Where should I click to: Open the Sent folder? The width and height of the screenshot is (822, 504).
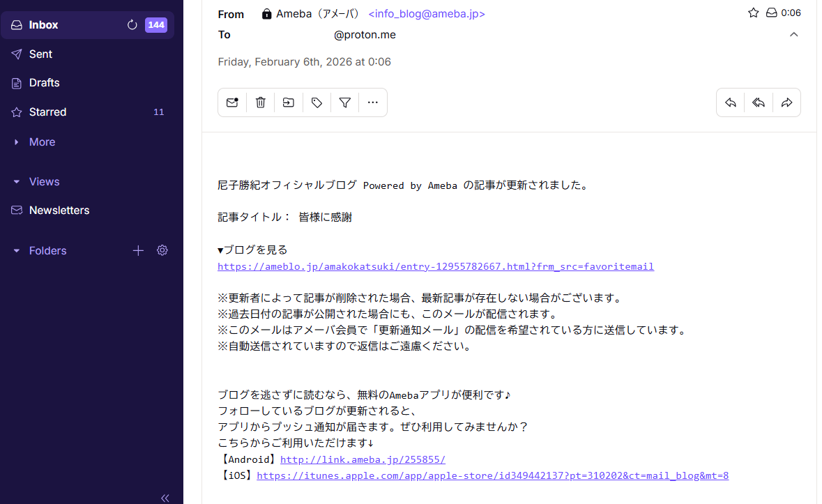(40, 54)
